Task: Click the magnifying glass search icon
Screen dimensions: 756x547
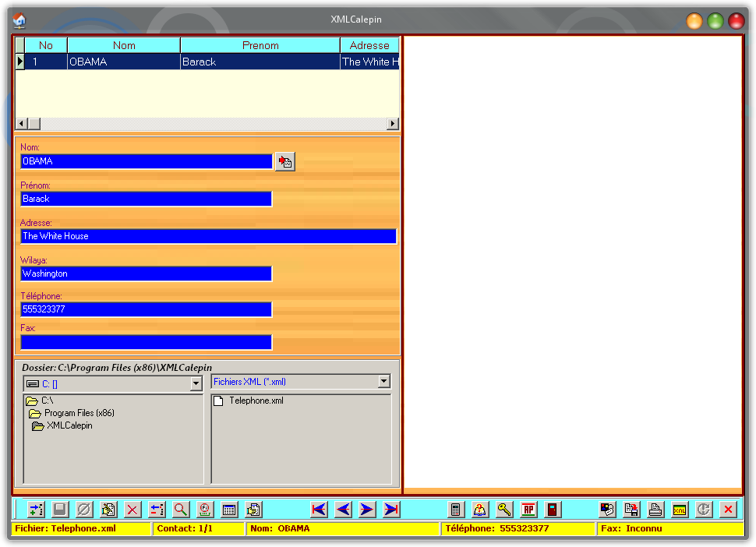Action: (x=181, y=510)
